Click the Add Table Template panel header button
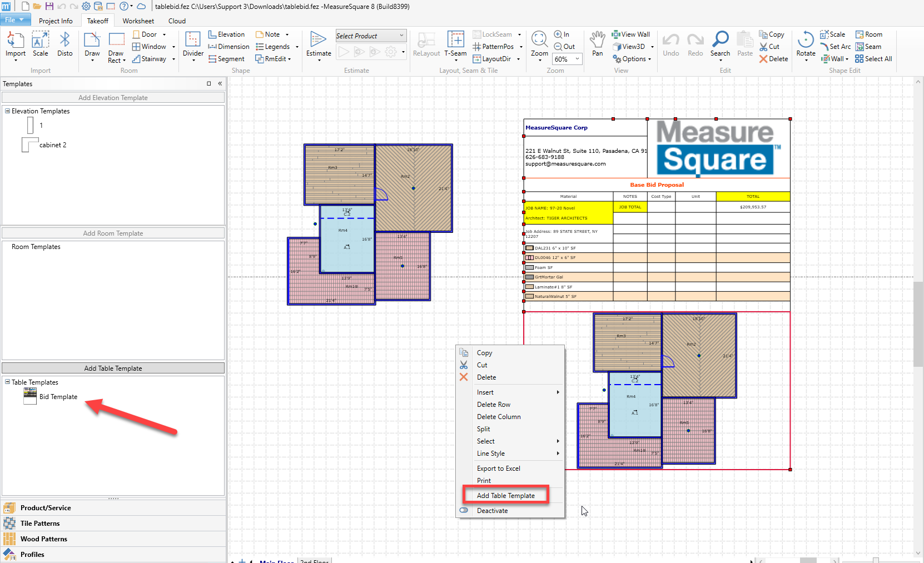The width and height of the screenshot is (924, 563). pyautogui.click(x=113, y=368)
